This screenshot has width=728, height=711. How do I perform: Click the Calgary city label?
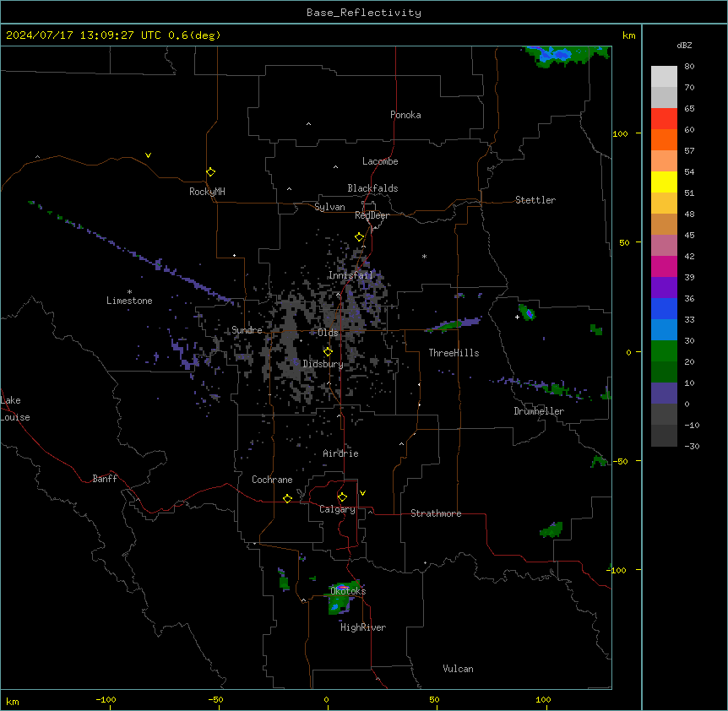[337, 509]
